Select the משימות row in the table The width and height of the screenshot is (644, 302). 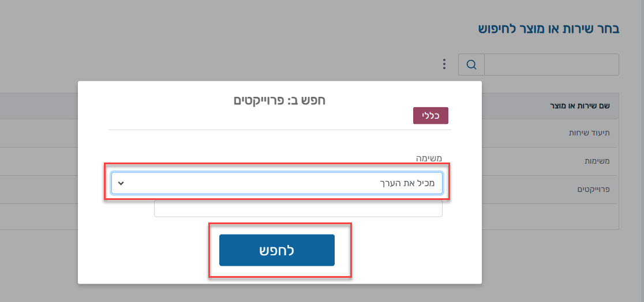551,161
